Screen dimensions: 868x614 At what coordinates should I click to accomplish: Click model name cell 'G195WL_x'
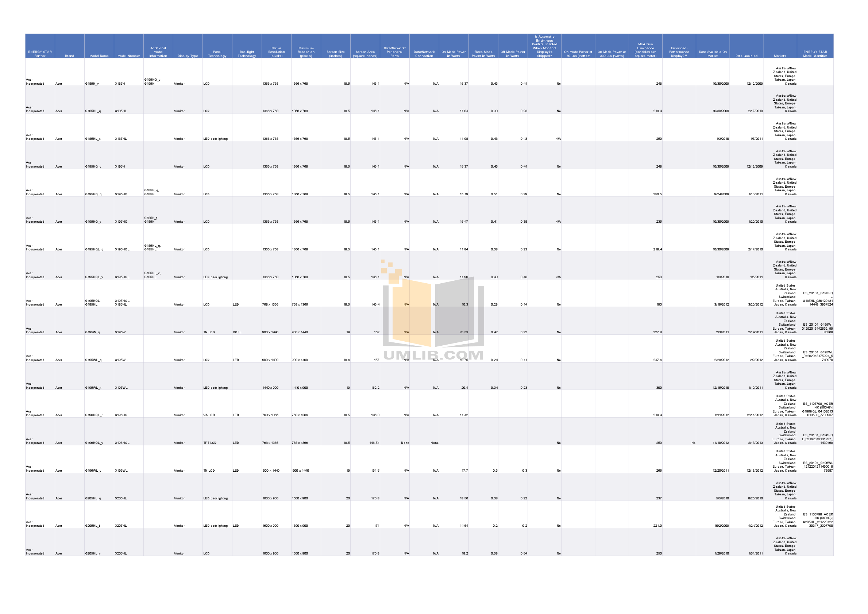93,388
